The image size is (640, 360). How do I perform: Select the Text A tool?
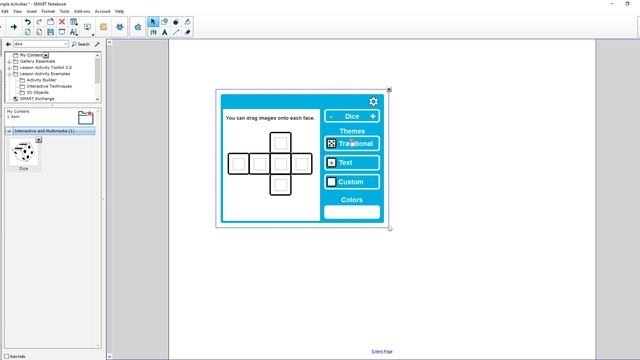coord(164,32)
